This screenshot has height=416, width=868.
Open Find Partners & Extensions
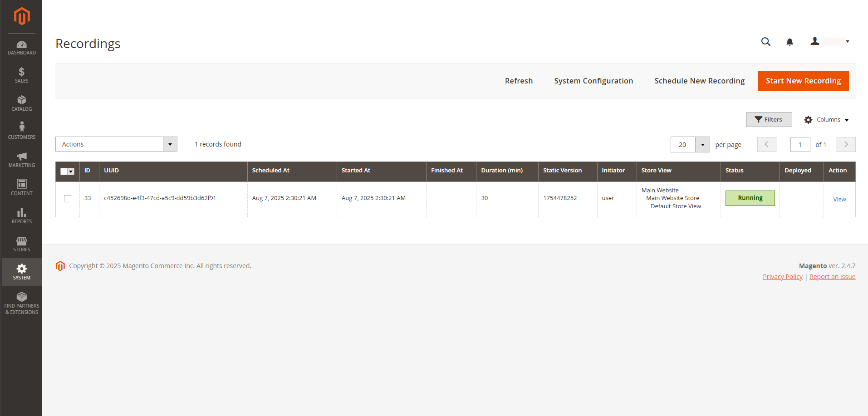[x=21, y=303]
